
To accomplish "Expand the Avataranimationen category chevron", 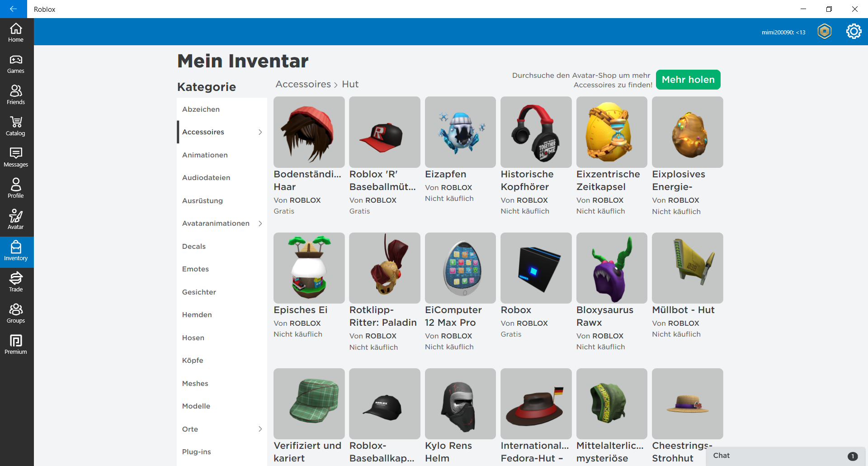I will click(260, 223).
